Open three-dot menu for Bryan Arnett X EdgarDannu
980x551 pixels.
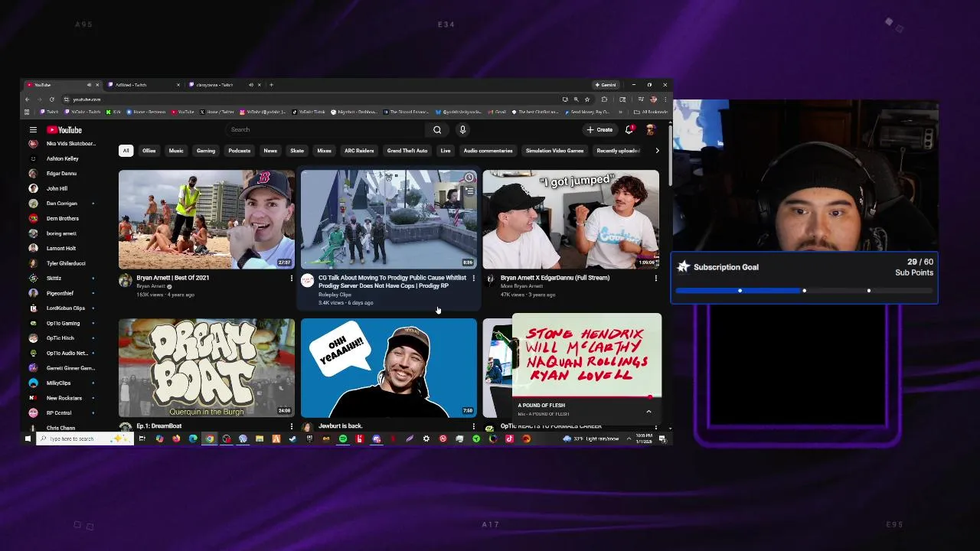point(655,279)
